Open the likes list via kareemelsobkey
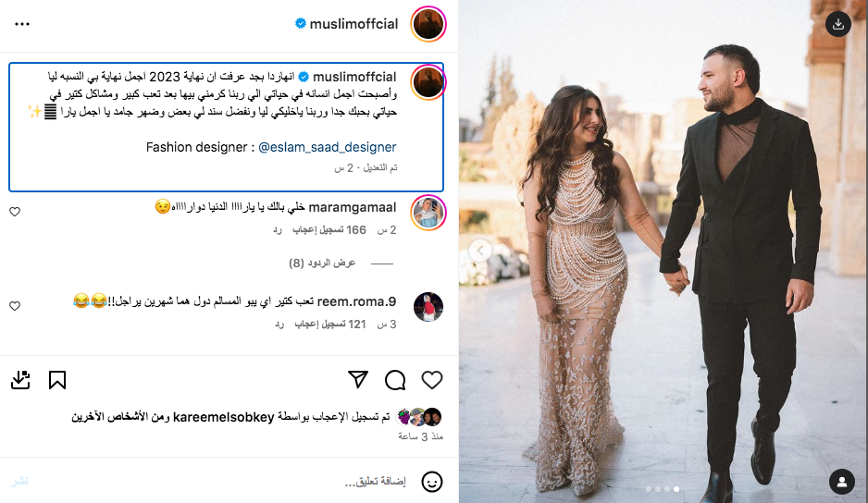This screenshot has height=503, width=868. pos(224,417)
